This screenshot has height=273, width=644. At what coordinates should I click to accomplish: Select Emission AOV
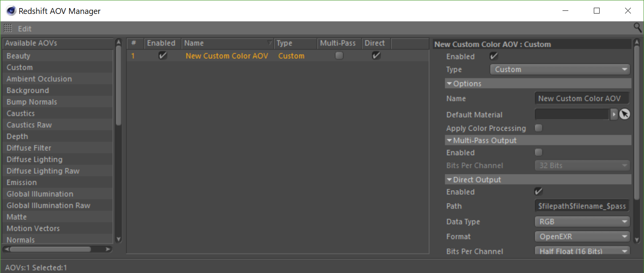[58, 183]
